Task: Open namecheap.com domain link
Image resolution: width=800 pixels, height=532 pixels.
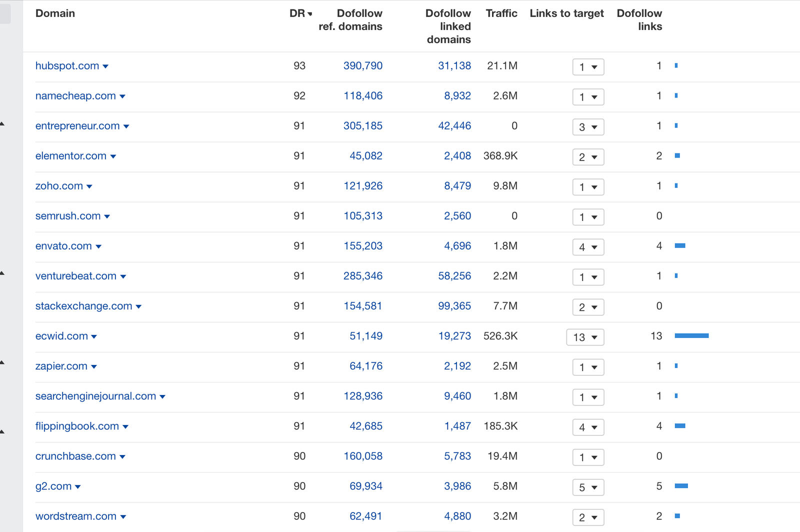Action: (75, 96)
